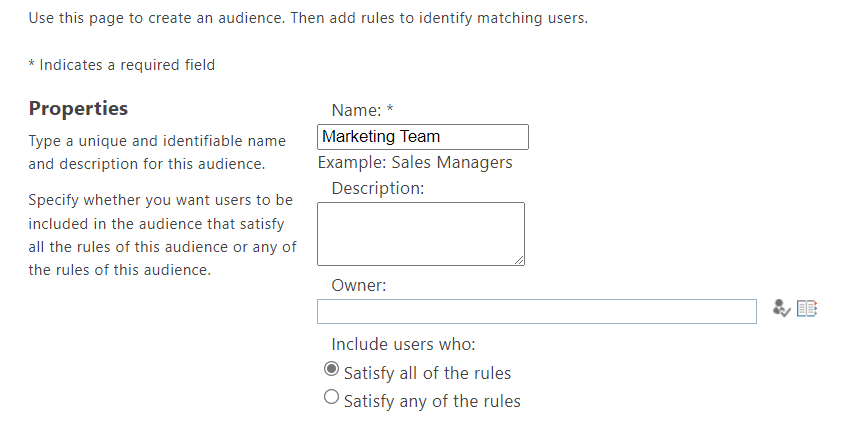Click 'Type a unique and identifiable name' paragraph
The height and width of the screenshot is (426, 851).
157,152
